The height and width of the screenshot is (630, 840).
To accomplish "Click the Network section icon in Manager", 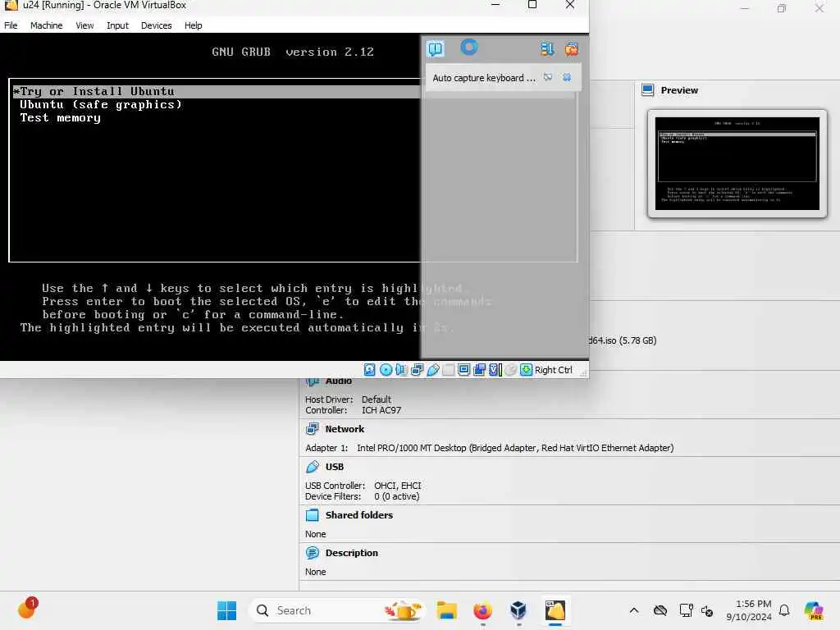I will tap(313, 429).
